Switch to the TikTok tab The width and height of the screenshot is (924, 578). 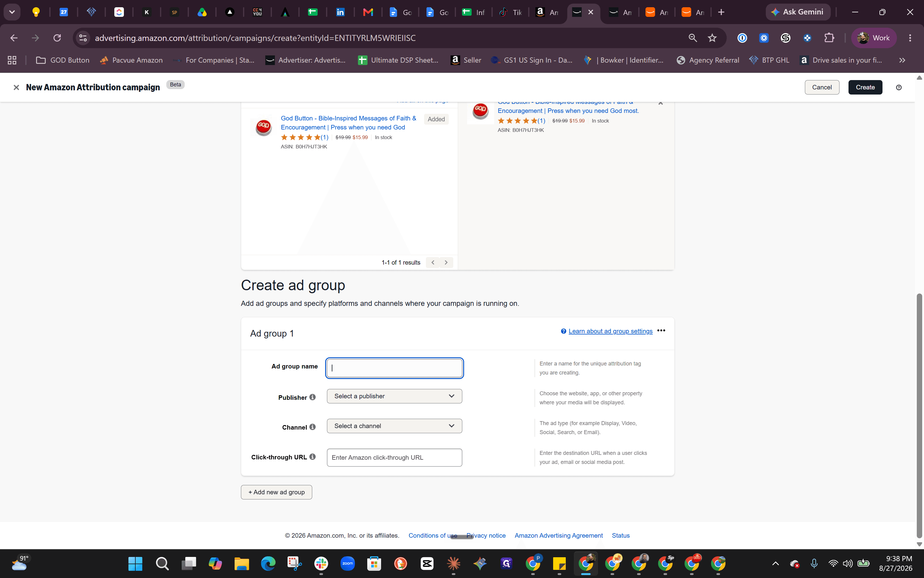point(510,12)
